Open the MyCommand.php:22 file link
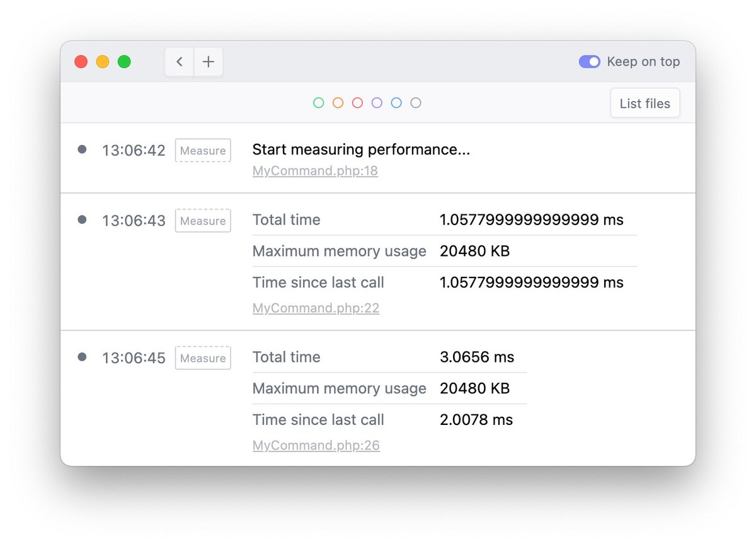 [x=316, y=308]
